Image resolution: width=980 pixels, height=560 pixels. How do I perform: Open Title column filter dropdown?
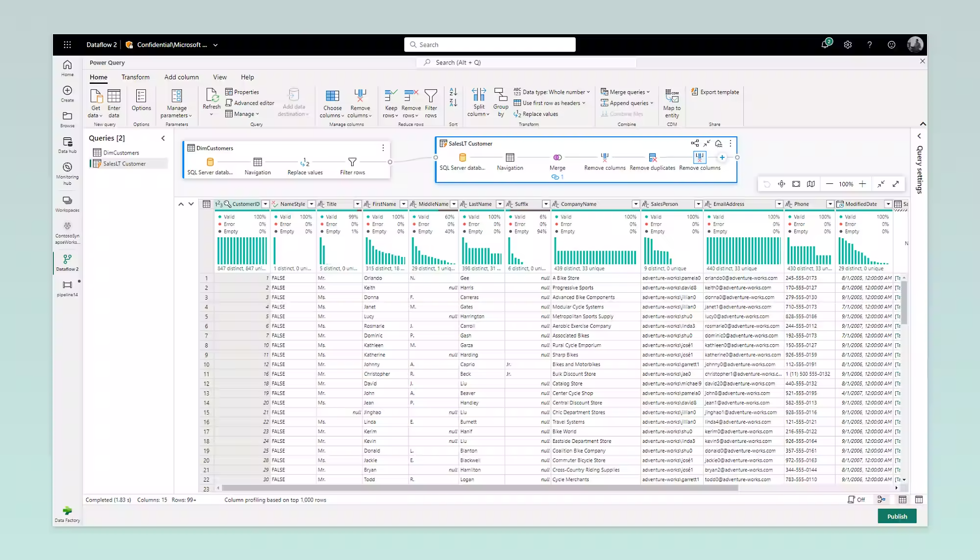[357, 204]
